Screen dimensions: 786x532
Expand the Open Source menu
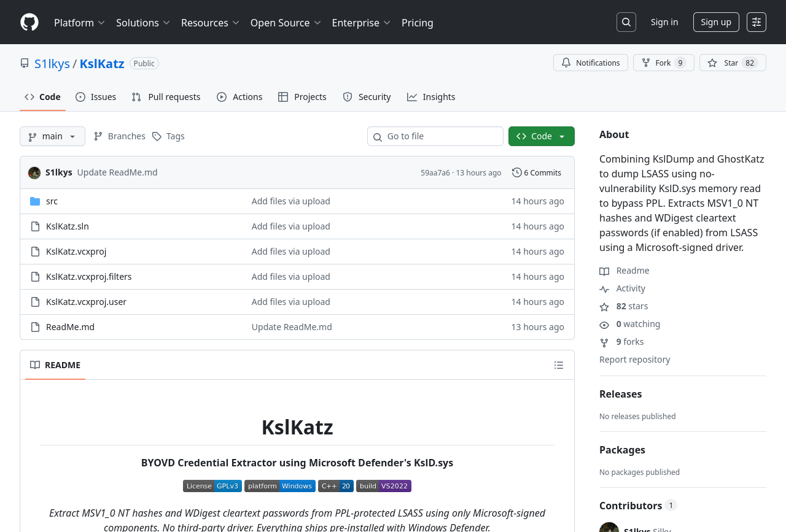pos(286,23)
